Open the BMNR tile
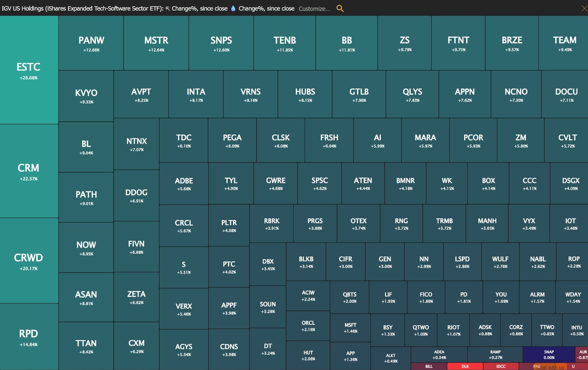 405,184
